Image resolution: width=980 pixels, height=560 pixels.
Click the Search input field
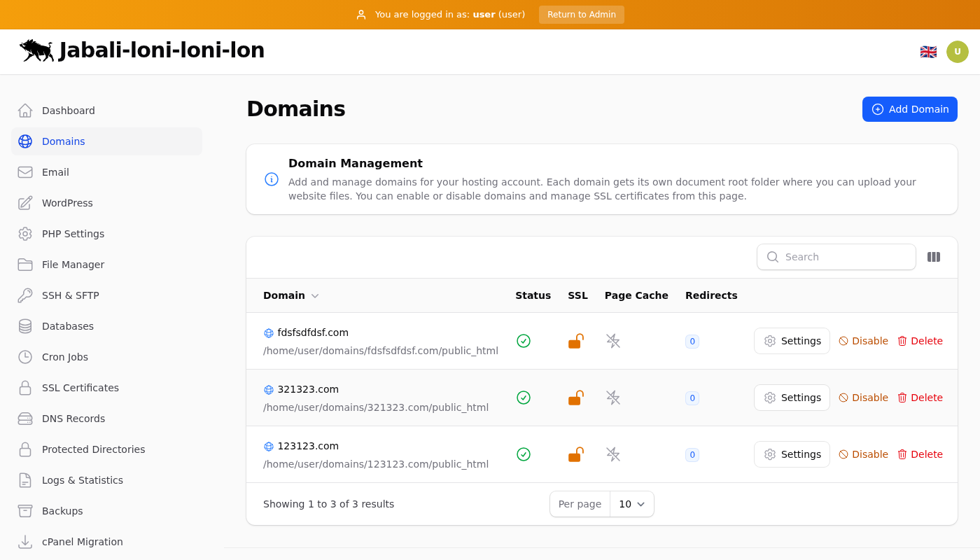coord(844,257)
